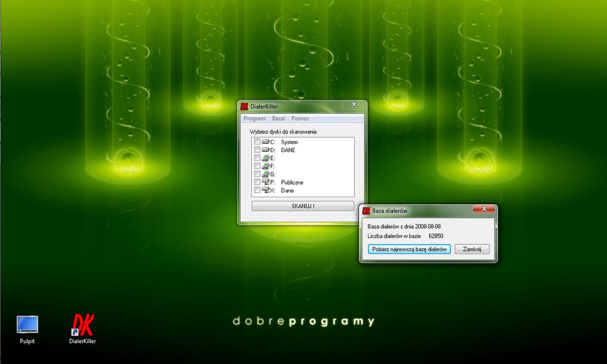Image resolution: width=607 pixels, height=364 pixels.
Task: Click the Publiczne drive label
Action: 292,182
